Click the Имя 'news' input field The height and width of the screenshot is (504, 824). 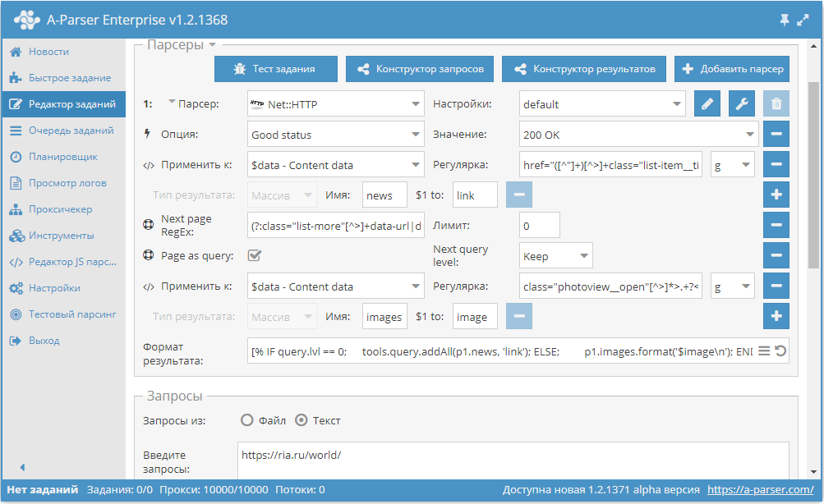pyautogui.click(x=384, y=195)
